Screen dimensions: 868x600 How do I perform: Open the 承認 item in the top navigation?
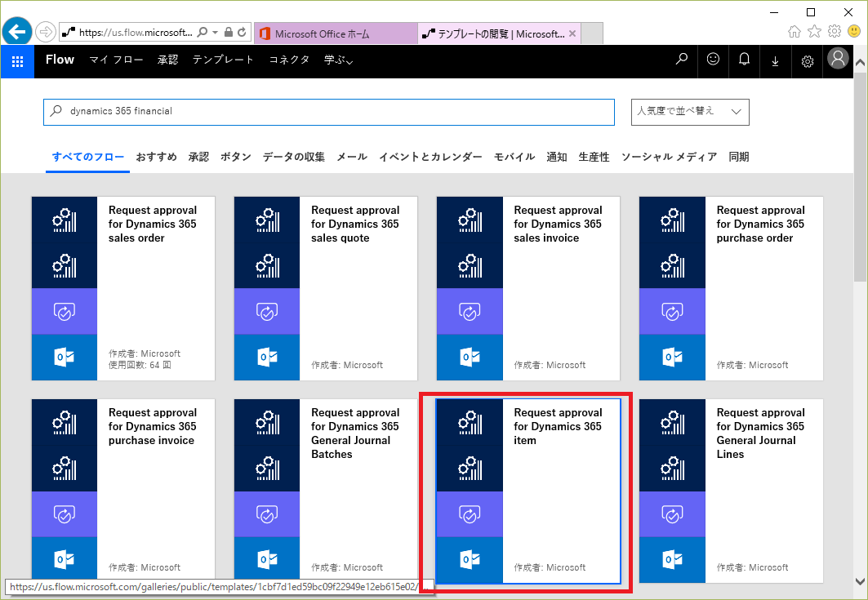(x=167, y=60)
